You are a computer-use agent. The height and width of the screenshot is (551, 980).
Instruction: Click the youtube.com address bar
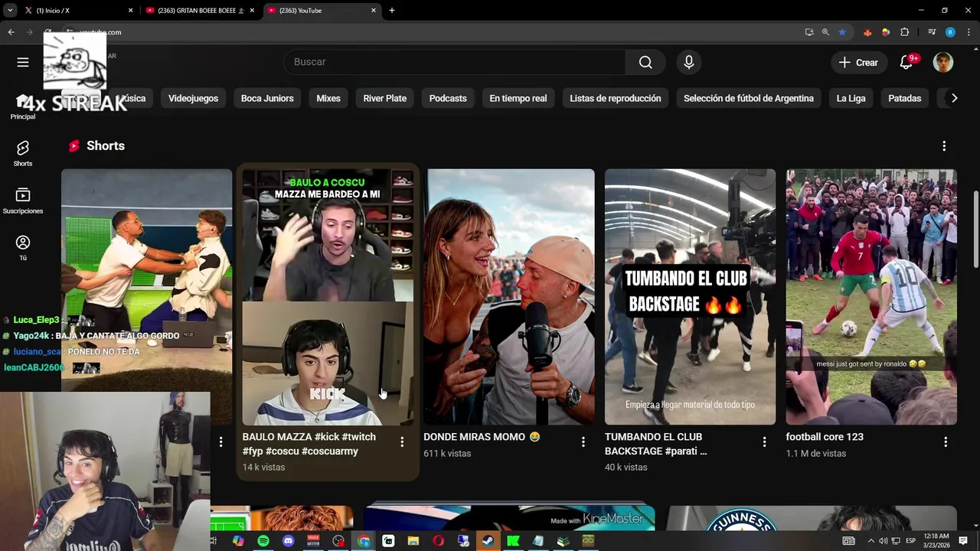pos(429,32)
